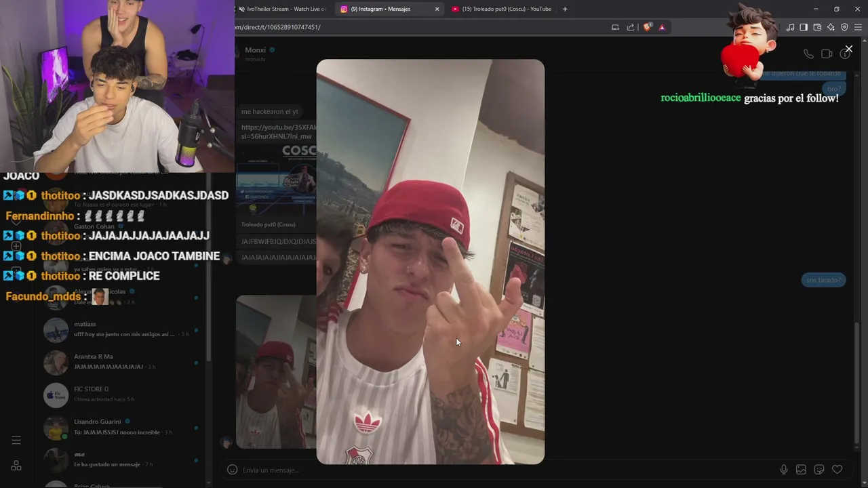868x488 pixels.
Task: Start video call in the Monxi chat
Action: 827,54
